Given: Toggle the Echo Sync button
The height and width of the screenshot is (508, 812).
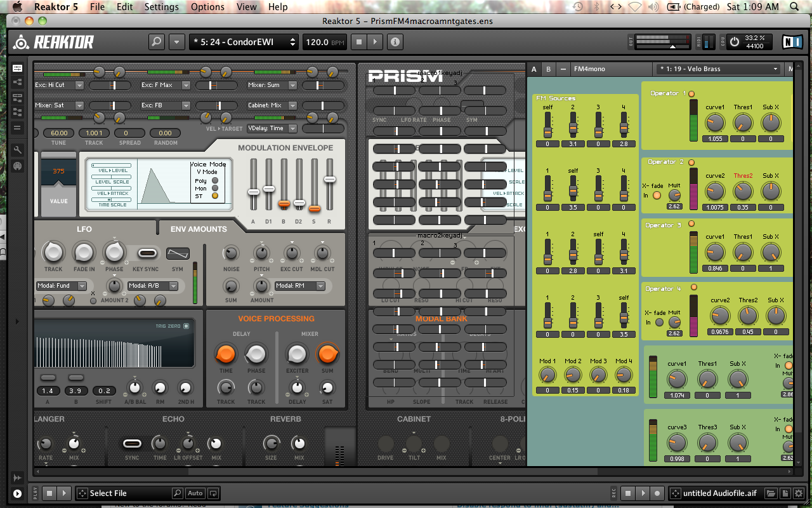Looking at the screenshot, I should point(132,443).
